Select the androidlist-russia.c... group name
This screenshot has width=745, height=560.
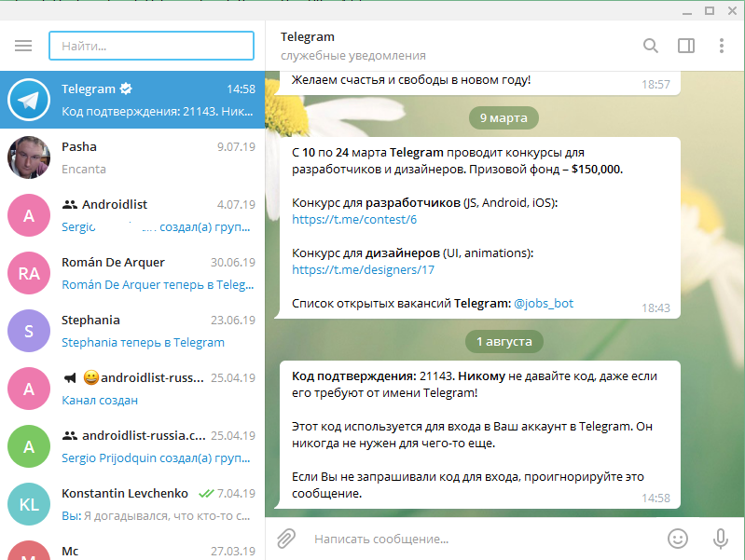point(144,435)
